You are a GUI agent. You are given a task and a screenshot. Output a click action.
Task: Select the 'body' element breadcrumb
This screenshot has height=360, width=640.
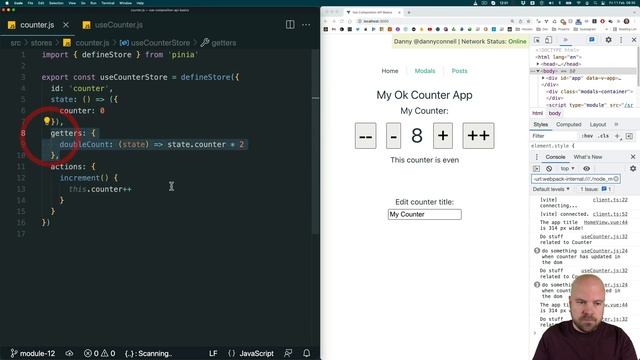[x=555, y=113]
